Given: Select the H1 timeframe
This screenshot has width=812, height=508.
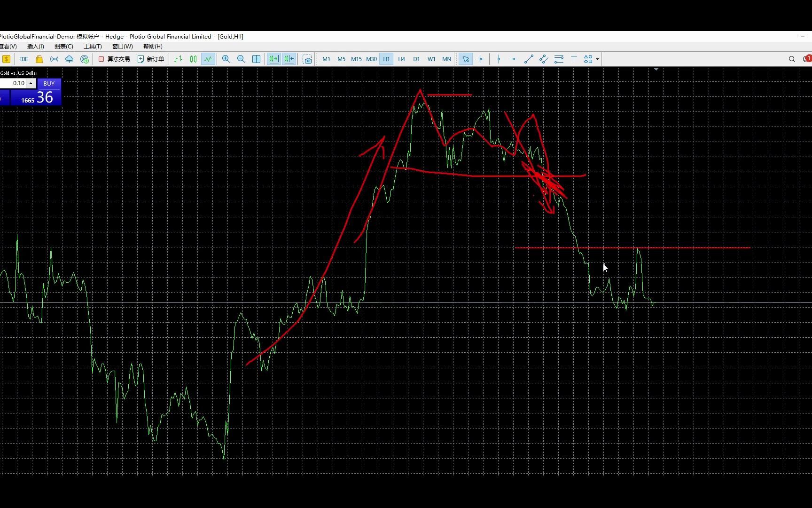Looking at the screenshot, I should [386, 59].
